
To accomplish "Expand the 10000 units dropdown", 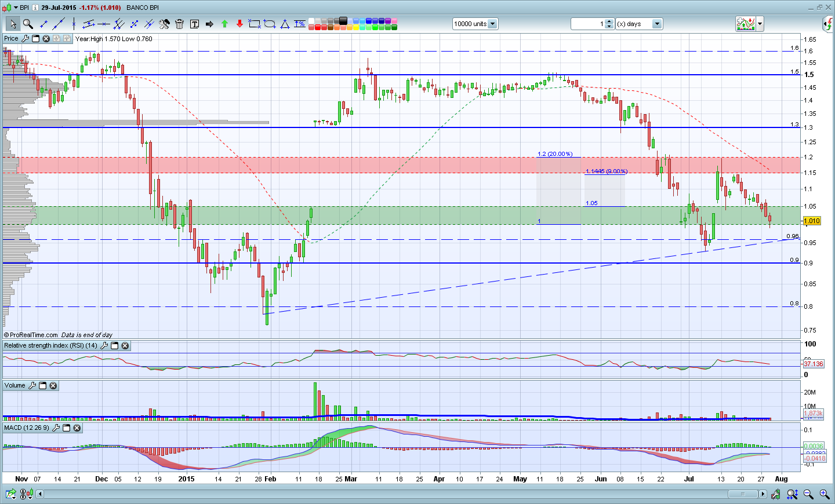I will [492, 24].
